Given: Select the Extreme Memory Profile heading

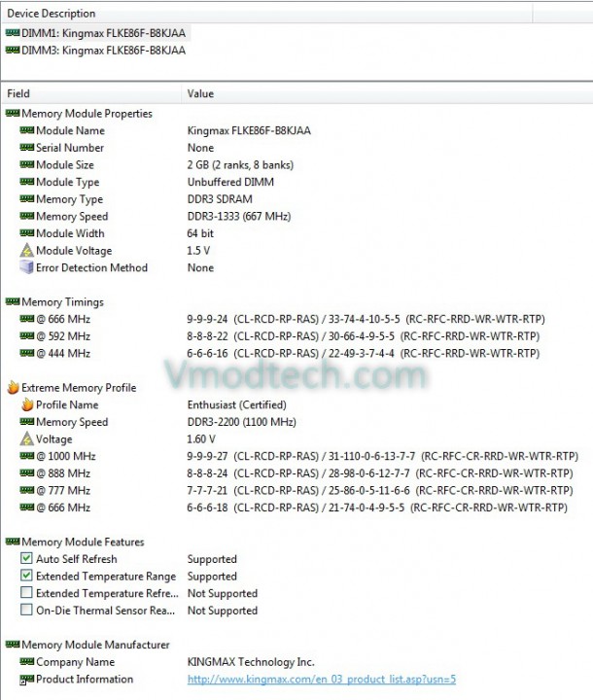Looking at the screenshot, I should coord(79,388).
